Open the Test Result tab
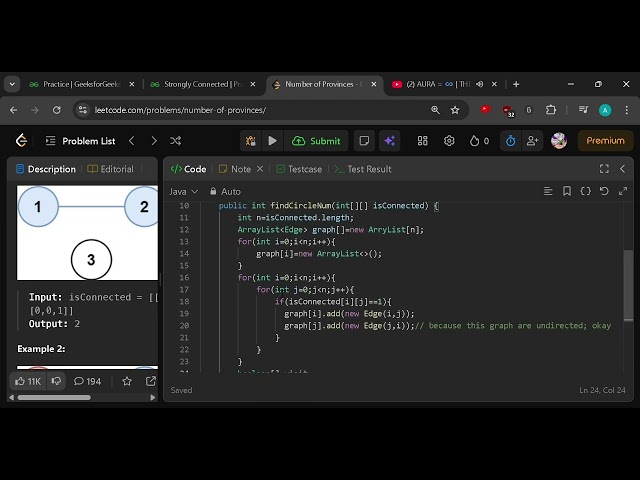 click(363, 169)
